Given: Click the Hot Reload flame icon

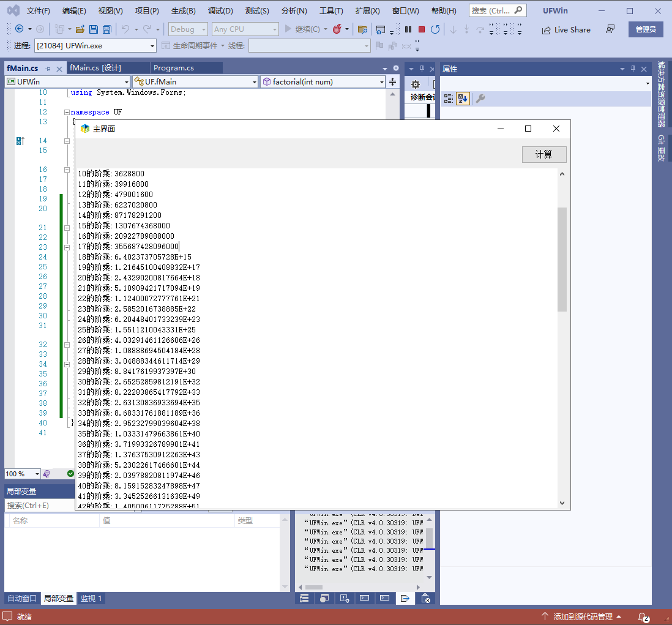Looking at the screenshot, I should (337, 29).
